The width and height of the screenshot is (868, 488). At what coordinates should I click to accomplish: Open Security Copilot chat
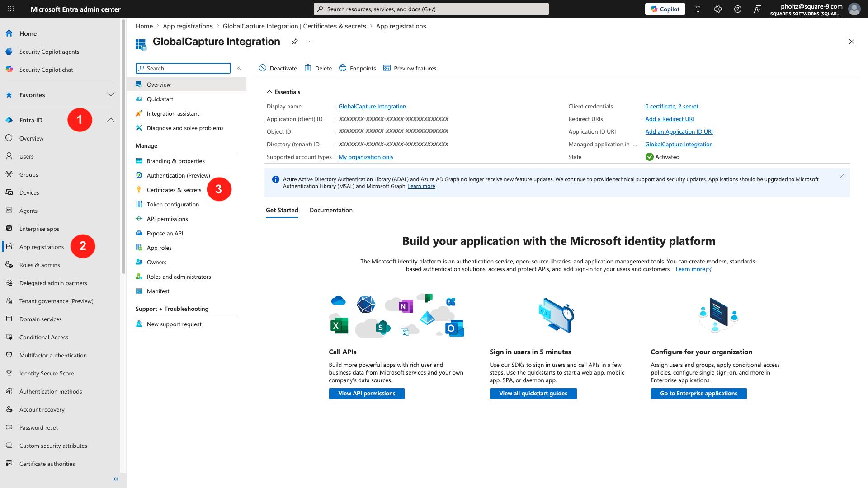coord(46,70)
